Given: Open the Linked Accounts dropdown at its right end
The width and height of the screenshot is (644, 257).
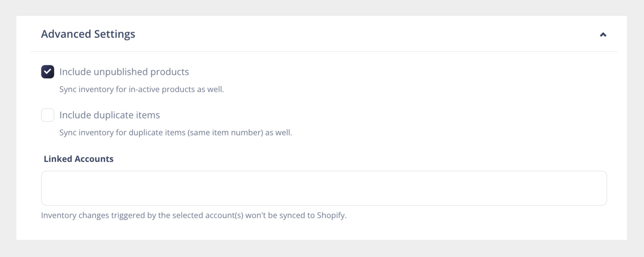Looking at the screenshot, I should 595,188.
